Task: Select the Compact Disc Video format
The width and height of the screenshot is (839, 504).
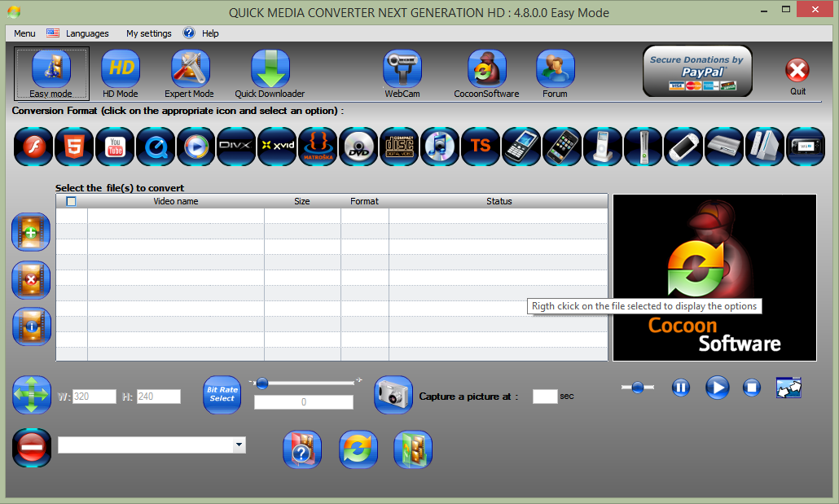Action: (399, 146)
